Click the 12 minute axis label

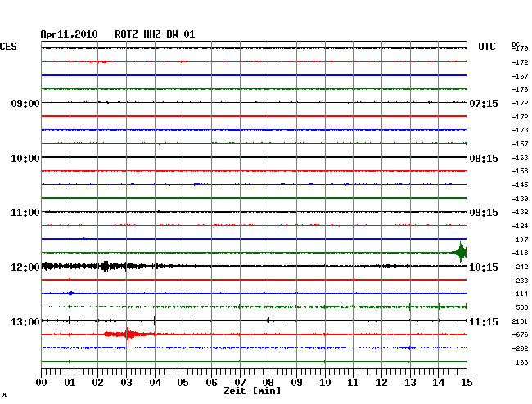click(x=381, y=383)
